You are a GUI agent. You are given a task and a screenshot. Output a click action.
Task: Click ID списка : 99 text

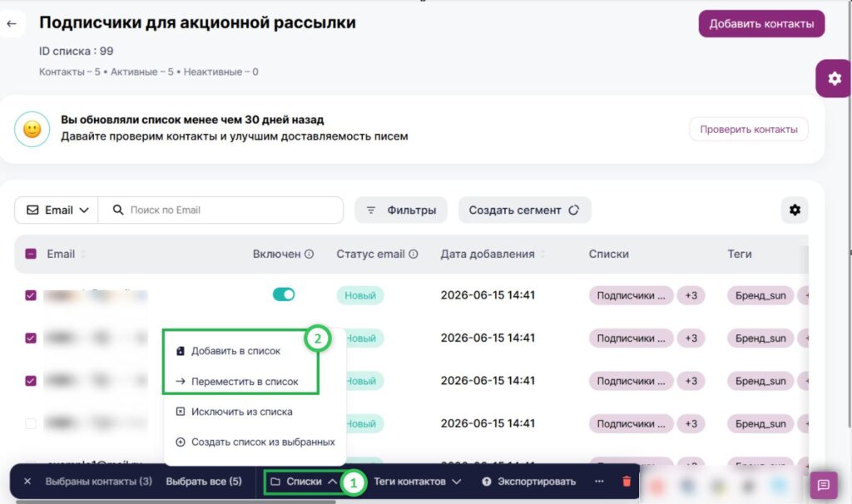[x=76, y=51]
